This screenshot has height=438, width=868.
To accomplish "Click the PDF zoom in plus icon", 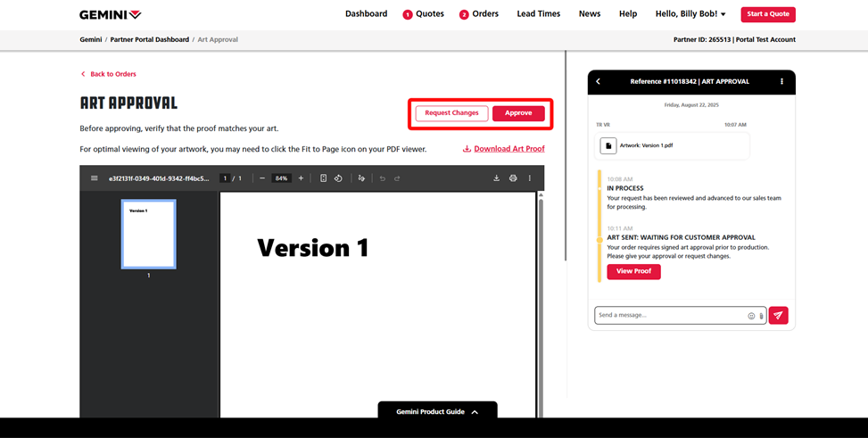I will 301,178.
